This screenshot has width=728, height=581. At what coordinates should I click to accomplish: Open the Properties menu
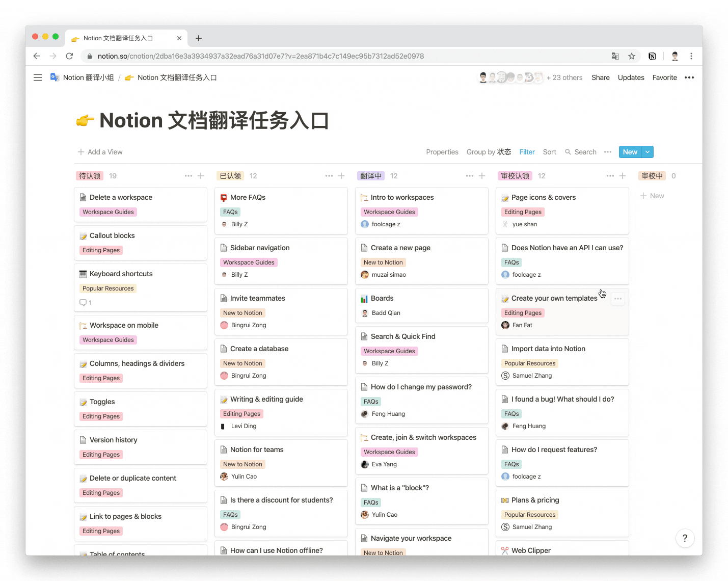(442, 152)
